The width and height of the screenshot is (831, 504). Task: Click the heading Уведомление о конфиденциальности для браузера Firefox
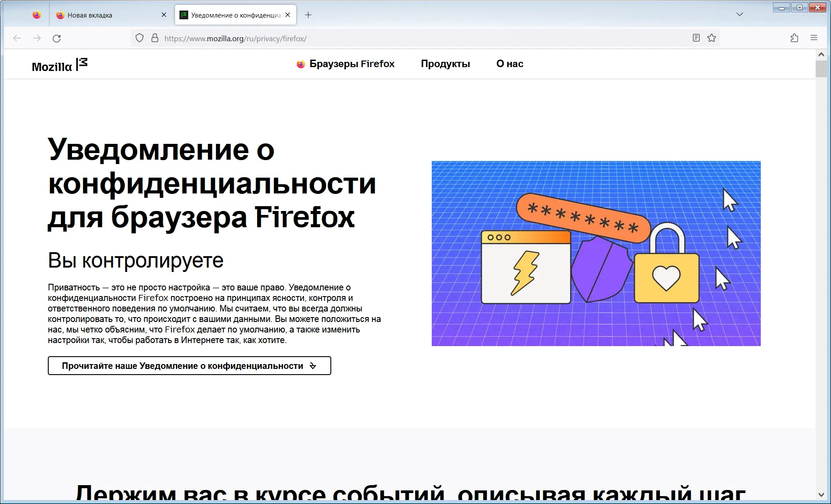pos(212,183)
